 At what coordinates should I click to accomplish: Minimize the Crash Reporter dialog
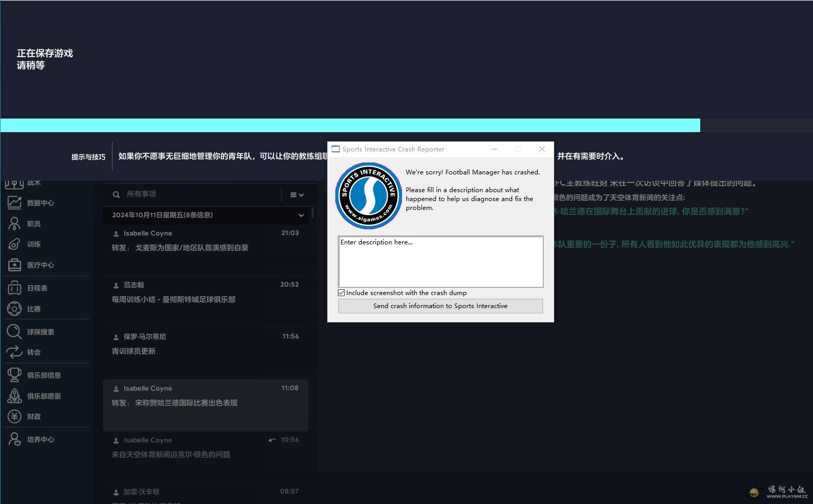[494, 149]
